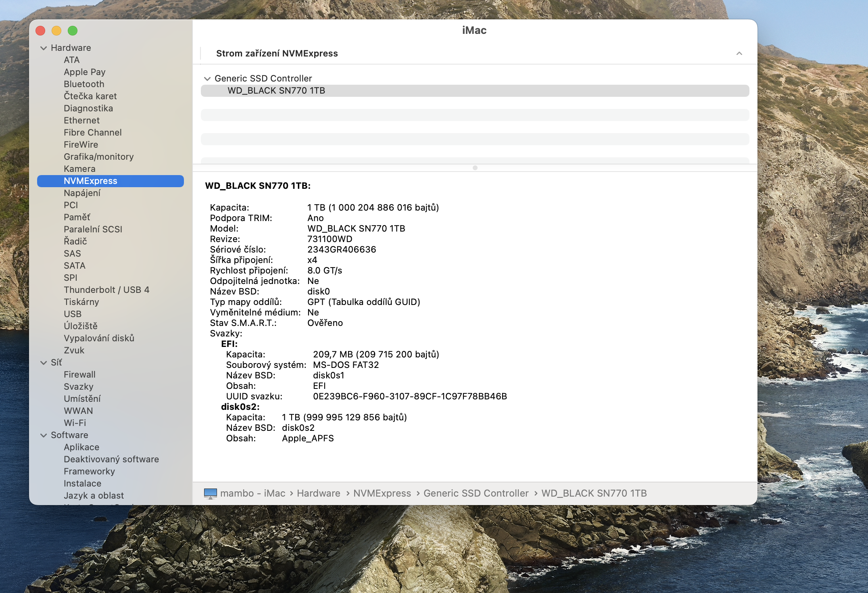Viewport: 868px width, 593px height.
Task: Click the iMac computer icon in path bar
Action: point(210,493)
